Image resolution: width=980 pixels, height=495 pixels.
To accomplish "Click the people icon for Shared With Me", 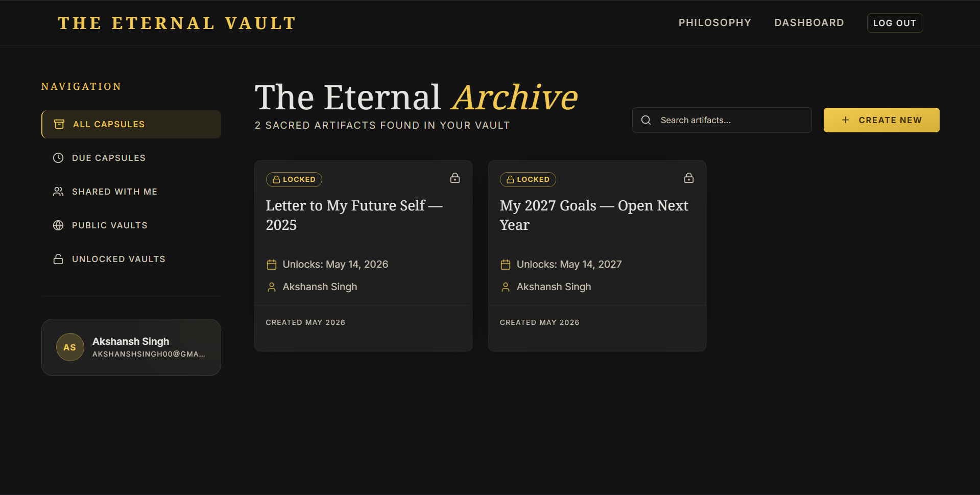I will (58, 192).
